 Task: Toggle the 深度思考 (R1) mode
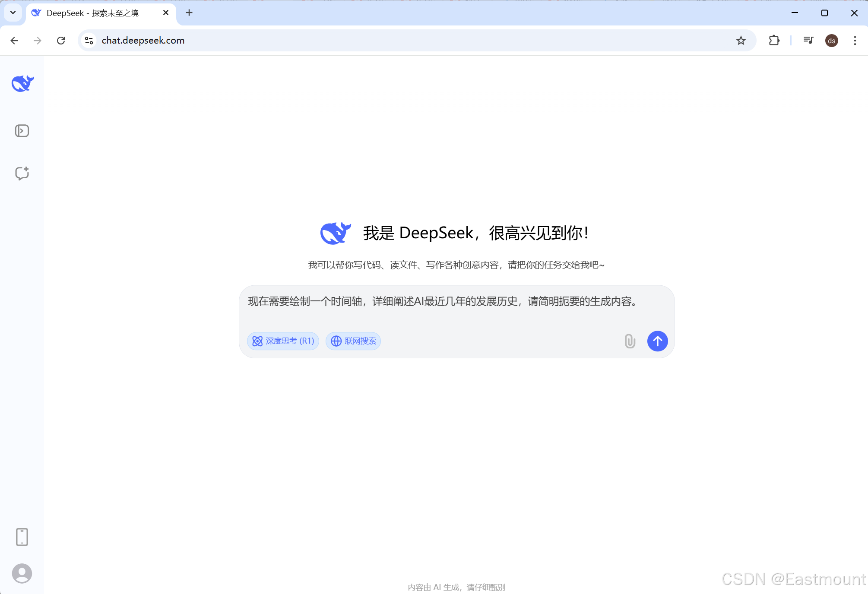[x=283, y=341]
